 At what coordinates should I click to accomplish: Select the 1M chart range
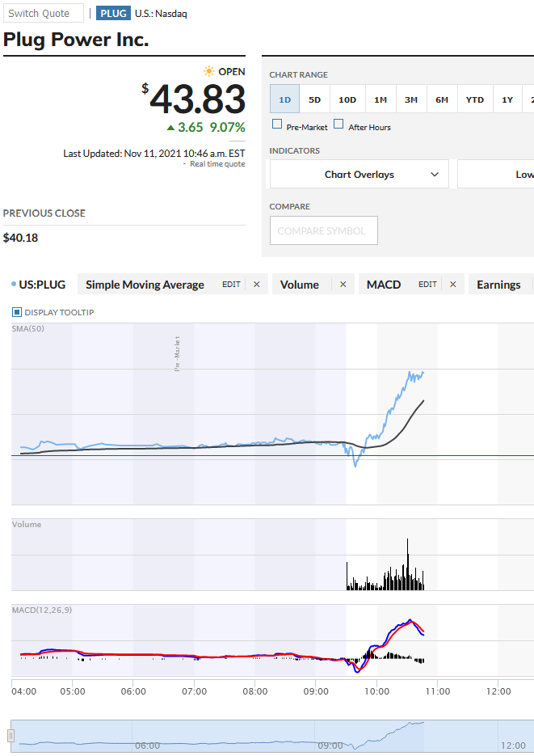tap(381, 99)
